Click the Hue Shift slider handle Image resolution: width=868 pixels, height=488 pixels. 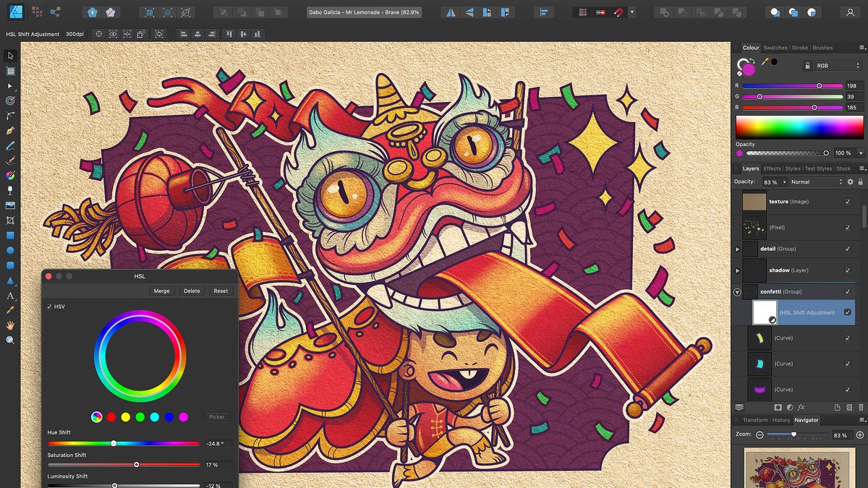pyautogui.click(x=114, y=443)
